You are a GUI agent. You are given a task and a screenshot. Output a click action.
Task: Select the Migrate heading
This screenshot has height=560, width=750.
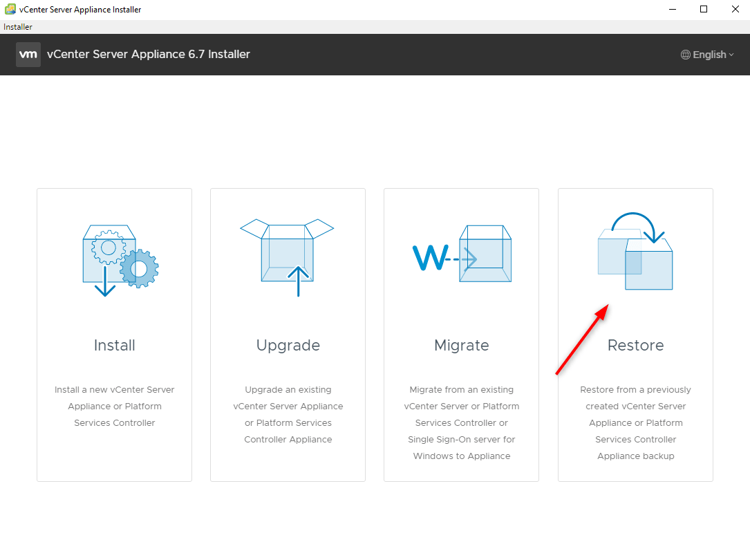point(462,345)
